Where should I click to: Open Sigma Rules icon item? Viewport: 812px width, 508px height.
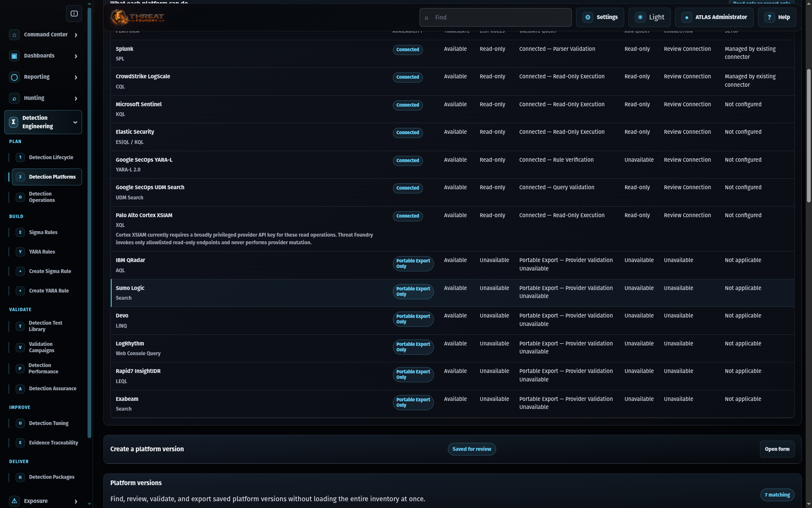point(20,232)
